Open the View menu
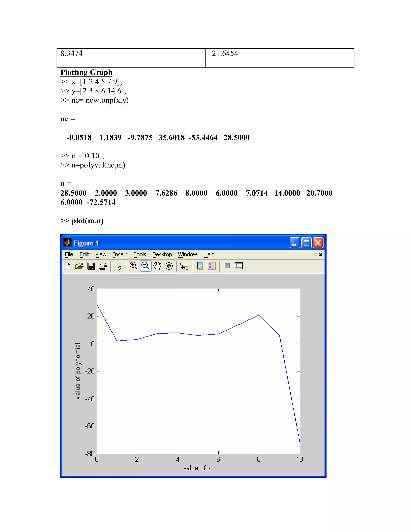This screenshot has height=532, width=411. pyautogui.click(x=101, y=254)
